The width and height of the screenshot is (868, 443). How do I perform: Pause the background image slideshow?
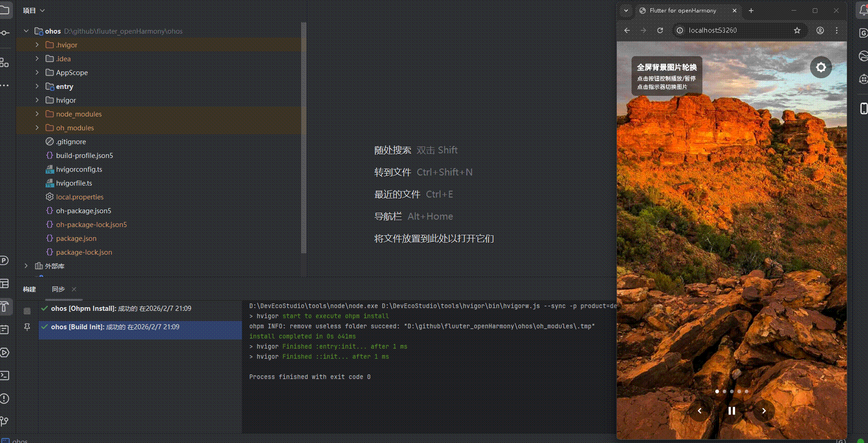pos(732,411)
